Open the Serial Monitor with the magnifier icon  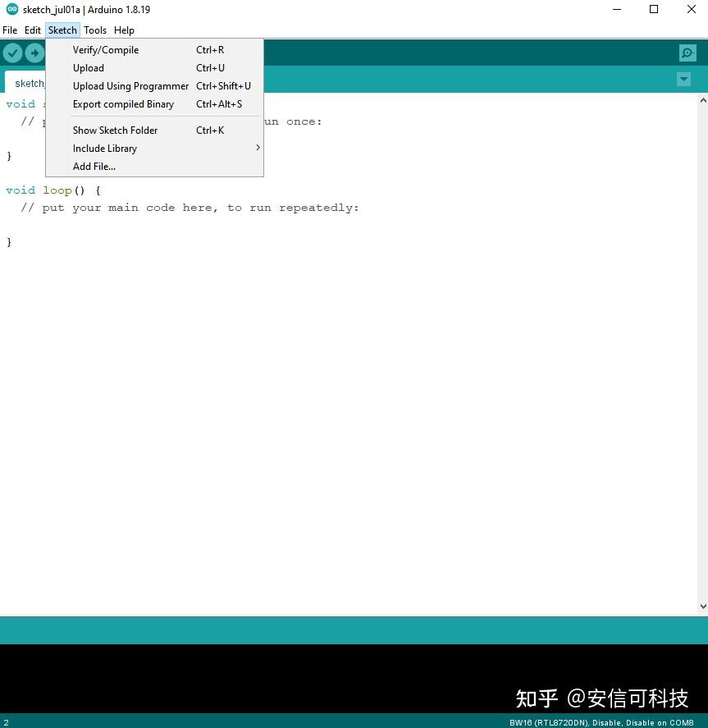687,53
